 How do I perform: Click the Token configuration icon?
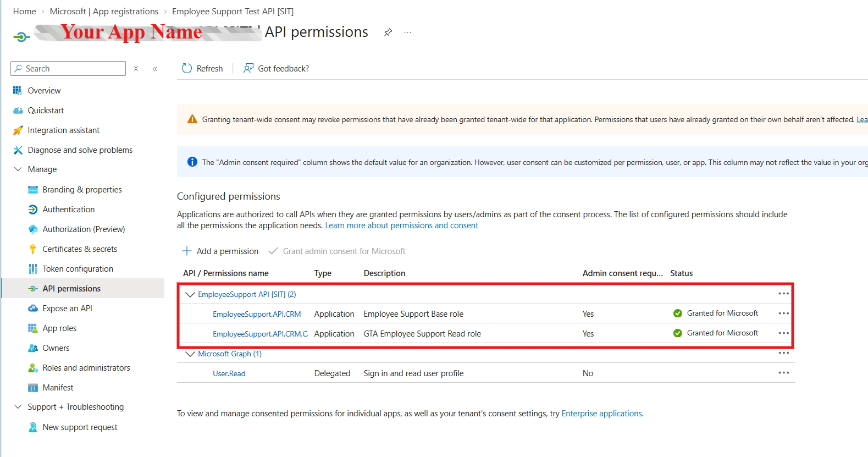click(32, 269)
